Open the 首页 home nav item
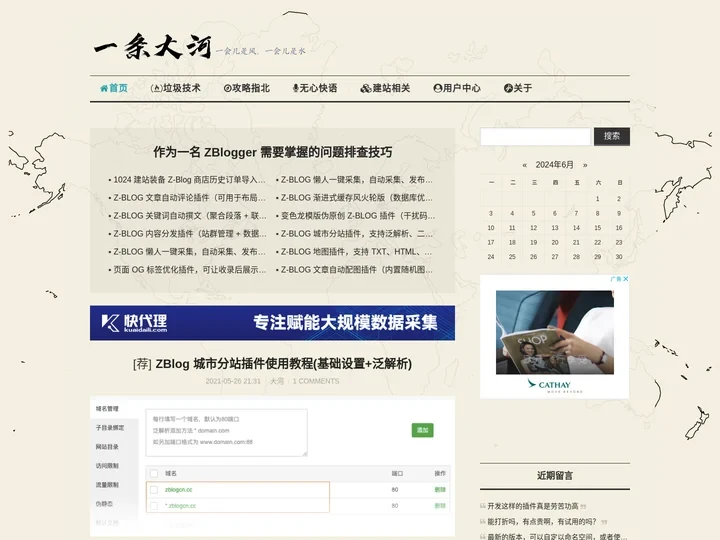The image size is (720, 540). (114, 88)
